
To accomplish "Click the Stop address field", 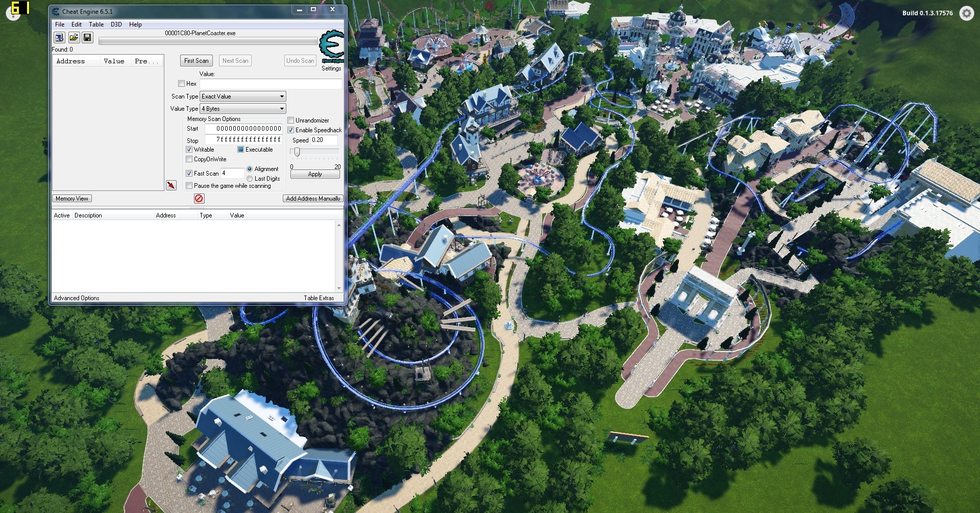I will [x=243, y=139].
